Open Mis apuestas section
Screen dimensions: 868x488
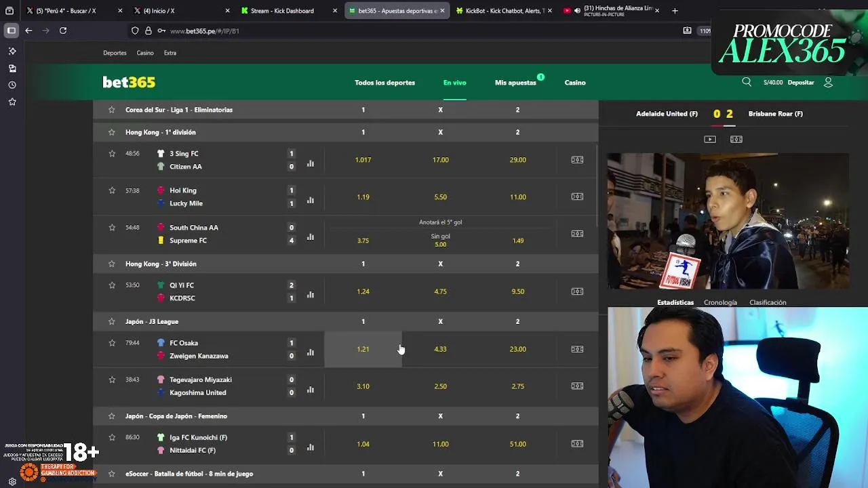(x=515, y=83)
